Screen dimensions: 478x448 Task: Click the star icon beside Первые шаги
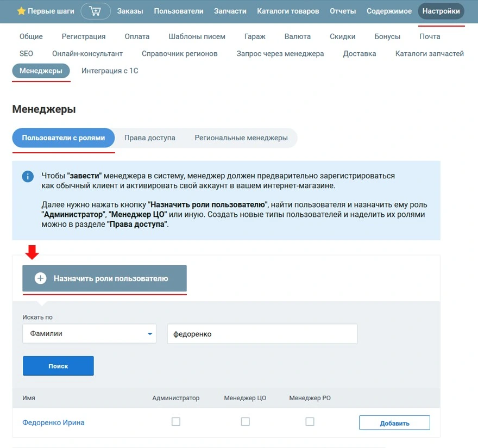coord(21,11)
